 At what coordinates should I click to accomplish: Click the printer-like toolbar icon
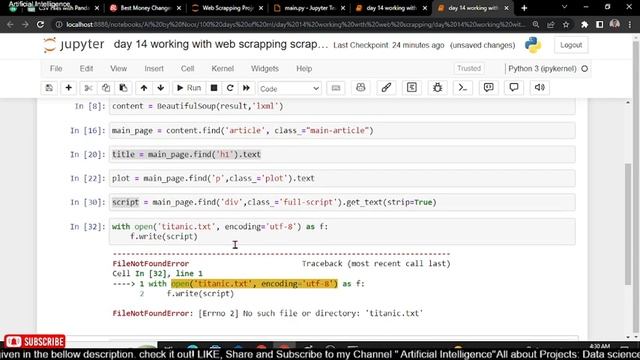click(361, 87)
